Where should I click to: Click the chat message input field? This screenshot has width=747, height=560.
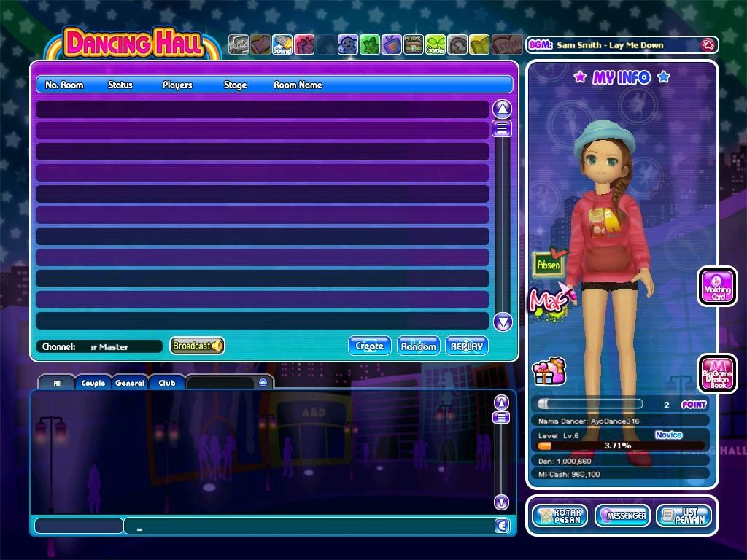pos(309,526)
